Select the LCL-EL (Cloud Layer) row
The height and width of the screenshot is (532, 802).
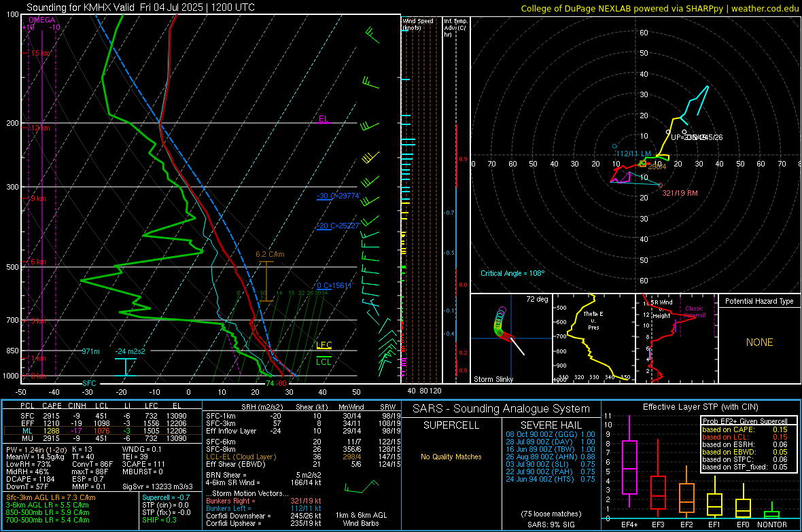[x=303, y=457]
